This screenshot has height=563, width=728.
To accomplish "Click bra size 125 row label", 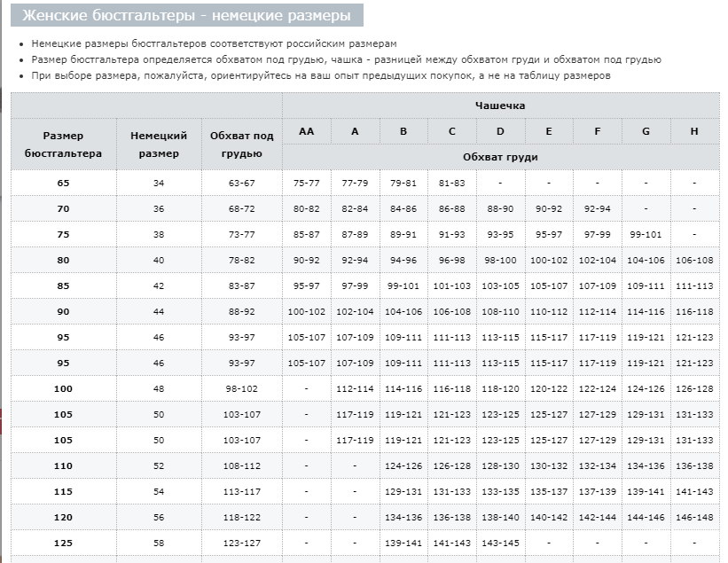I will pyautogui.click(x=63, y=543).
